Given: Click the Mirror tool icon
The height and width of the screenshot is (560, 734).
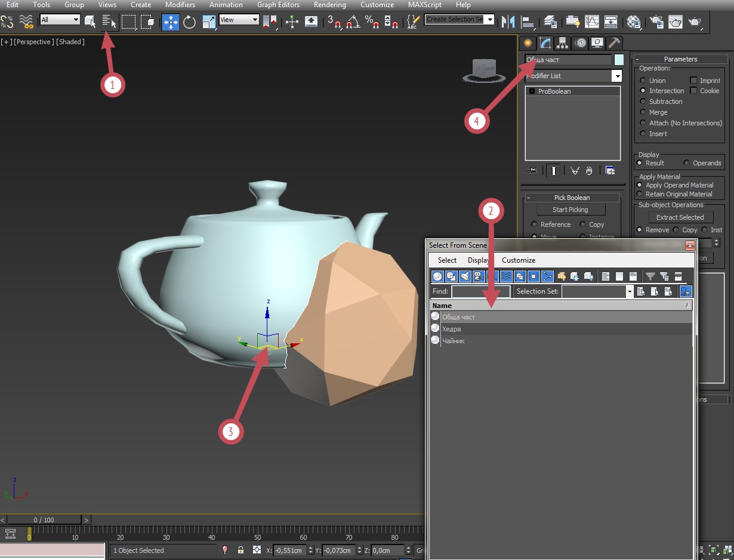Looking at the screenshot, I should click(x=508, y=22).
